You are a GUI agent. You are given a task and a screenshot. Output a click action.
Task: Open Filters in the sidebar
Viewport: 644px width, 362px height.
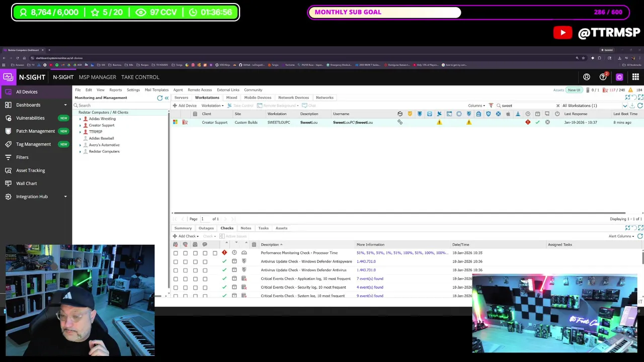(x=22, y=157)
